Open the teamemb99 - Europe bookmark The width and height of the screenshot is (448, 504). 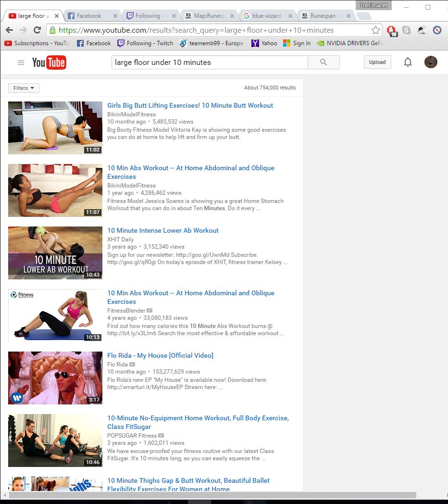tap(212, 43)
